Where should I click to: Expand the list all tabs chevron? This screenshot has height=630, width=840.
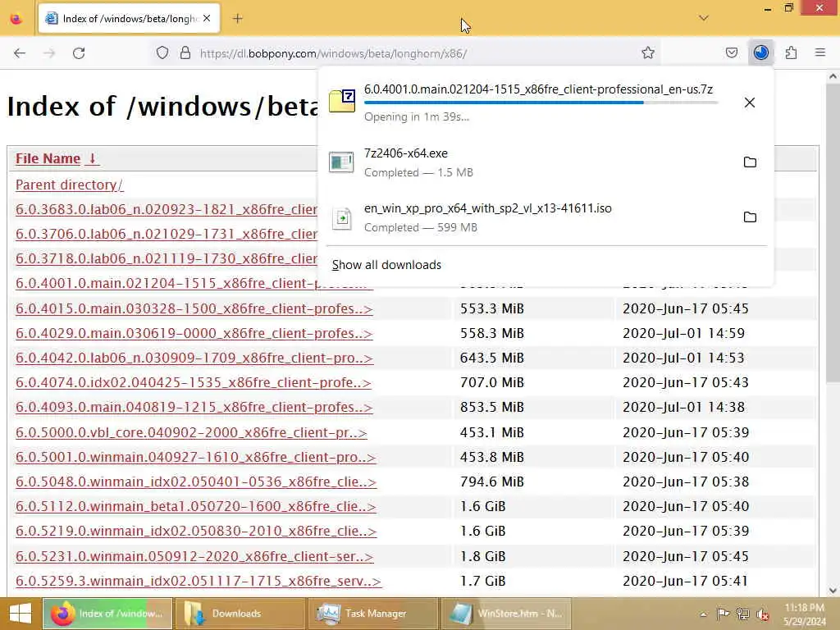(x=704, y=18)
